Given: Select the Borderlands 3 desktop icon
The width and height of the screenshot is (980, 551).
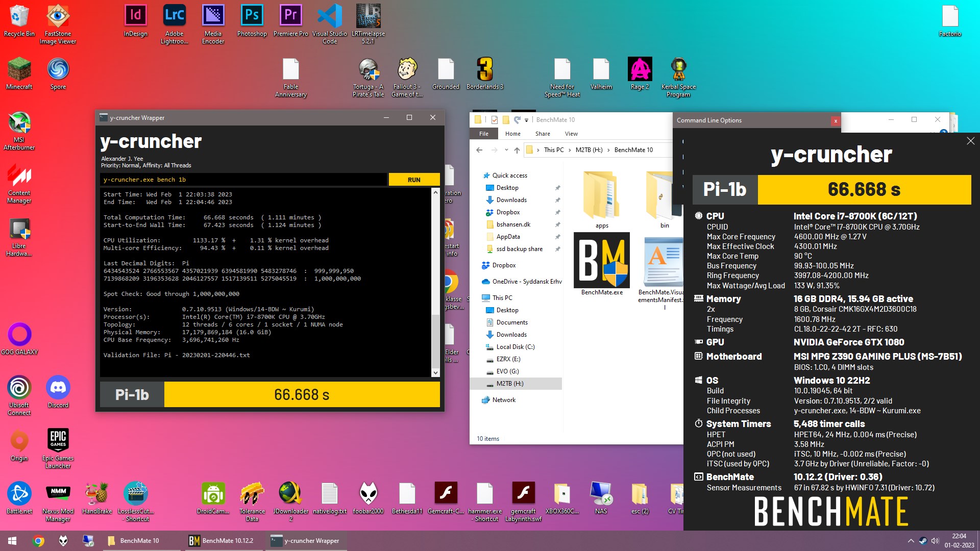Looking at the screenshot, I should point(485,74).
